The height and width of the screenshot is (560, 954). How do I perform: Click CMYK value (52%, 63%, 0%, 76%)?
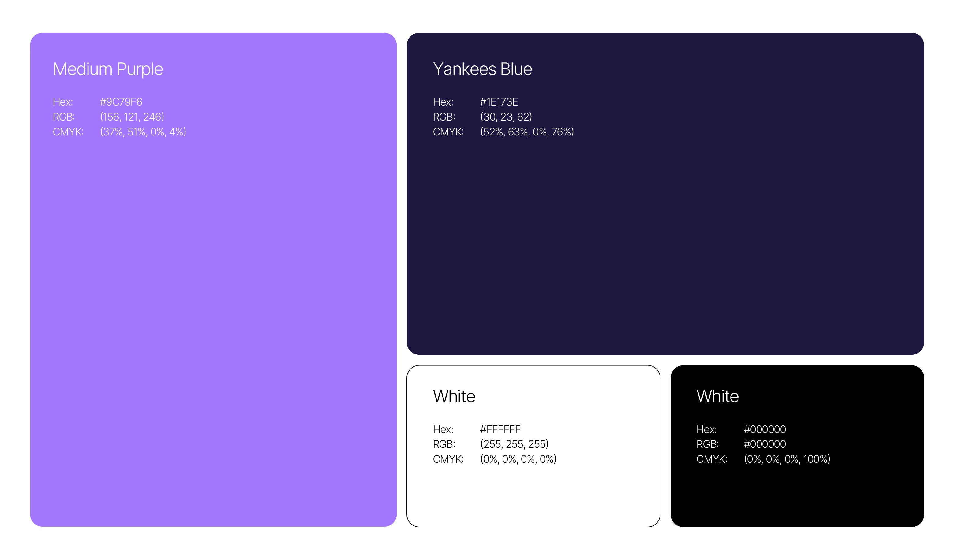coord(527,132)
